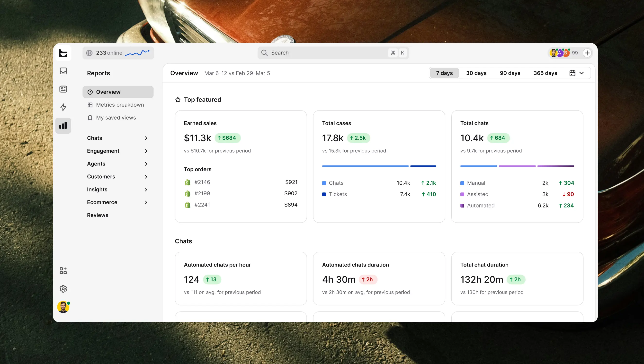Open the lightning bolt automation icon

pyautogui.click(x=63, y=107)
